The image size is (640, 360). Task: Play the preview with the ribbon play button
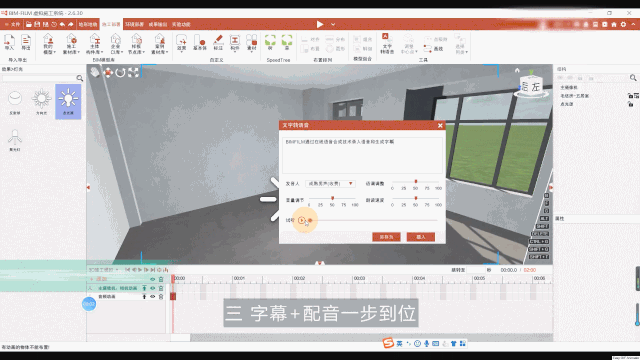pos(320,24)
